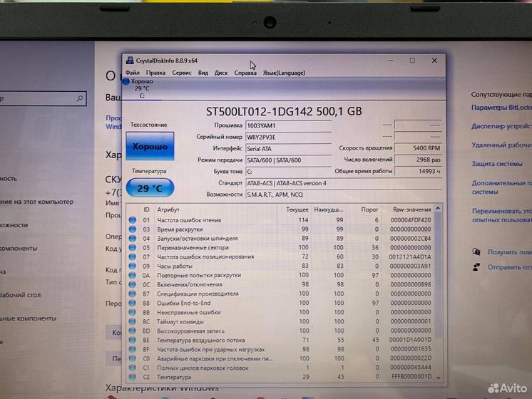The height and width of the screenshot is (399, 532).
Task: Click status dot for Температура воздушного потока
Action: click(133, 340)
